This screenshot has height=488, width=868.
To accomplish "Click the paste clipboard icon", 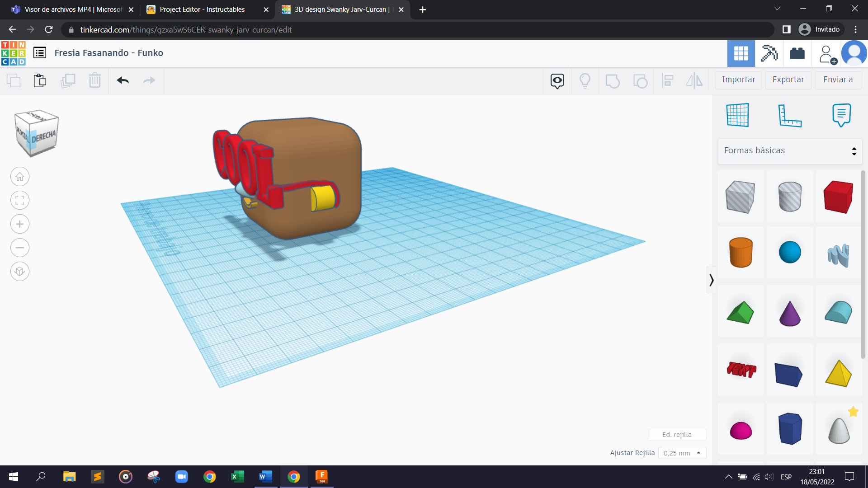I will 40,80.
